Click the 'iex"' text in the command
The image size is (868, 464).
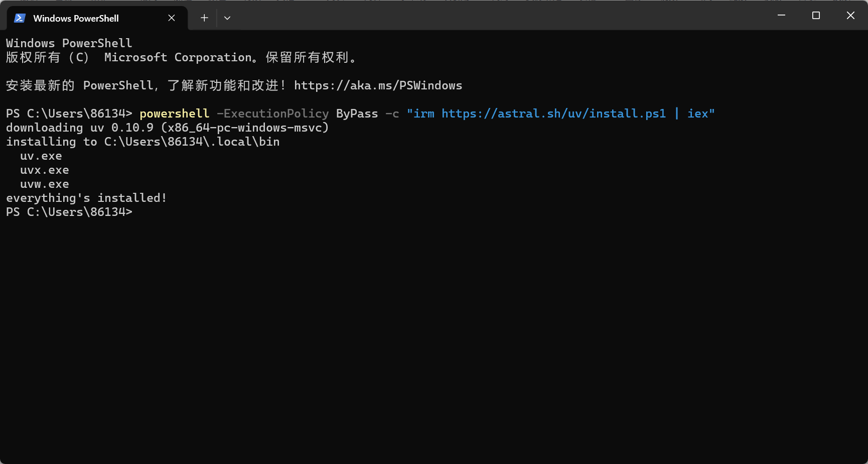point(701,113)
